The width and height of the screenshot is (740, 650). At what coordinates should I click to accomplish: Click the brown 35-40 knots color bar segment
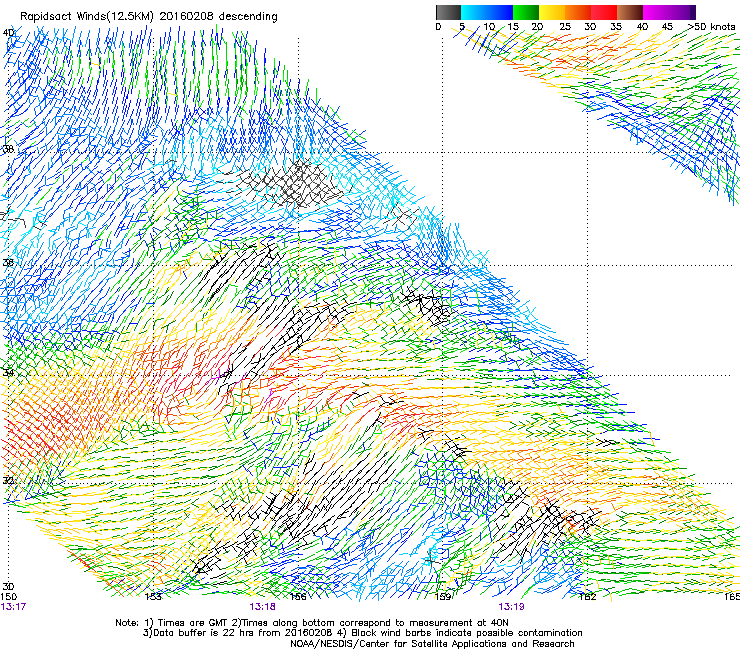tap(630, 12)
